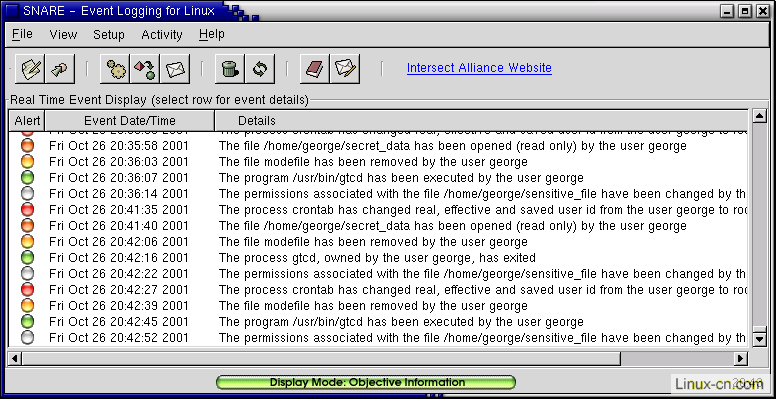Click the alert dot for the 20:36:03 event
776x399 pixels.
click(x=28, y=161)
